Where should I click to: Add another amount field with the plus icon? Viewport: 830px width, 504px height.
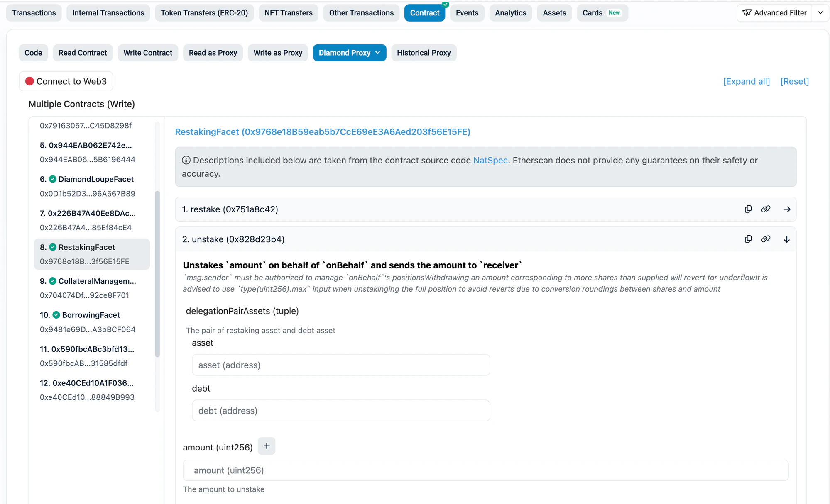266,446
